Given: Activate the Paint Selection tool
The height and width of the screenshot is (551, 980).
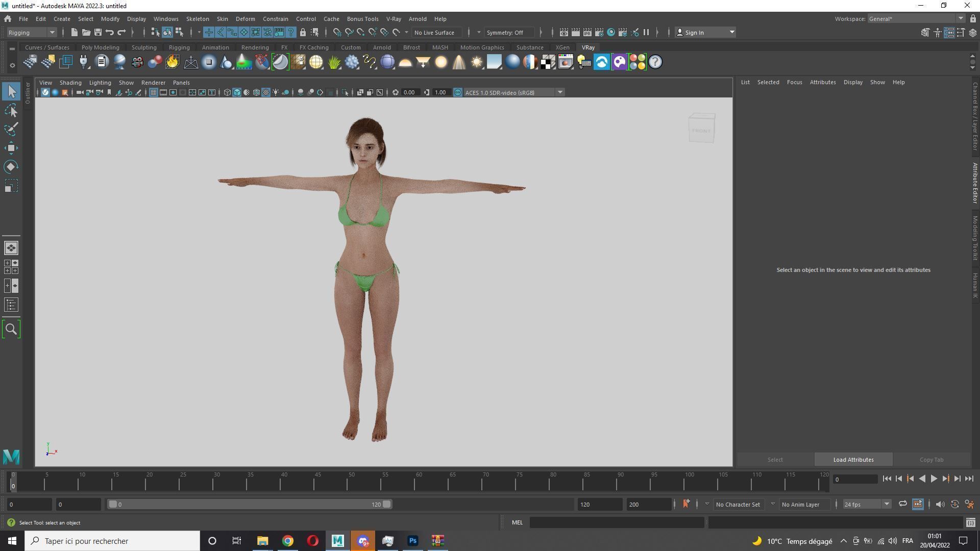Looking at the screenshot, I should click(11, 129).
